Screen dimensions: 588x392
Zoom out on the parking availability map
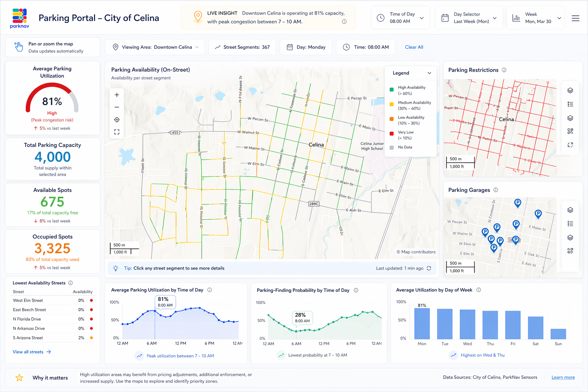click(117, 107)
